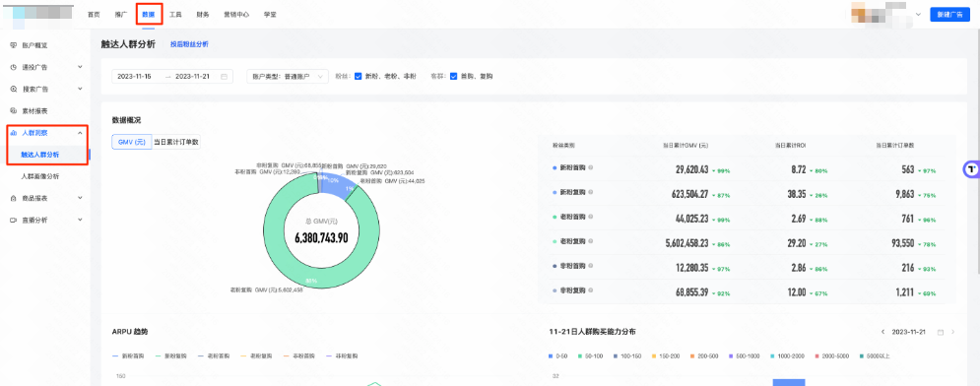Toggle the 0-50 legend item
Viewport: 980px width, 386px height.
[x=558, y=356]
